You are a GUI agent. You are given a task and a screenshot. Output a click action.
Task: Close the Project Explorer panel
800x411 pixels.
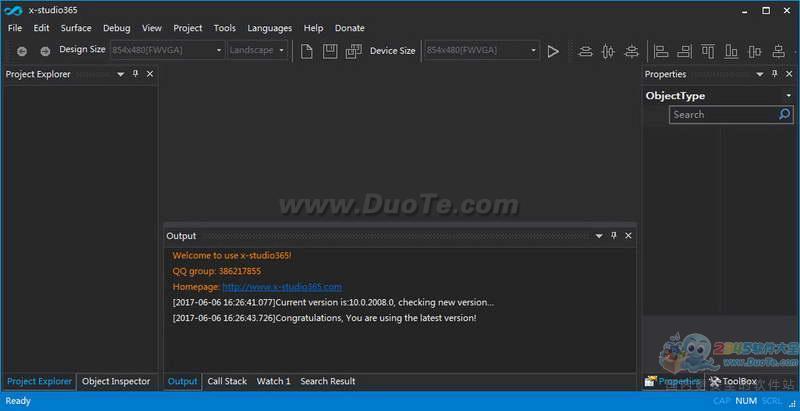pos(149,74)
